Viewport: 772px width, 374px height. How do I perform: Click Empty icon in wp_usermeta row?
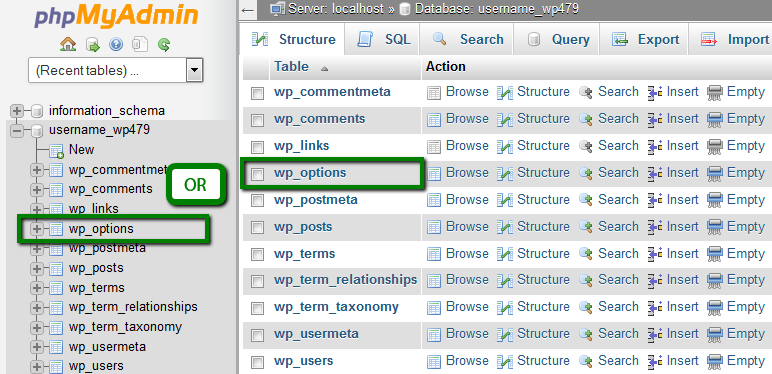point(714,335)
